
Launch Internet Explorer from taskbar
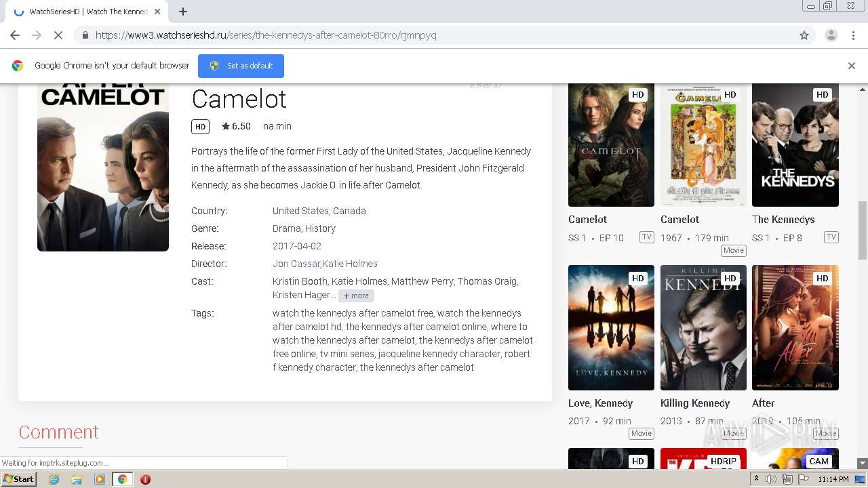point(54,479)
